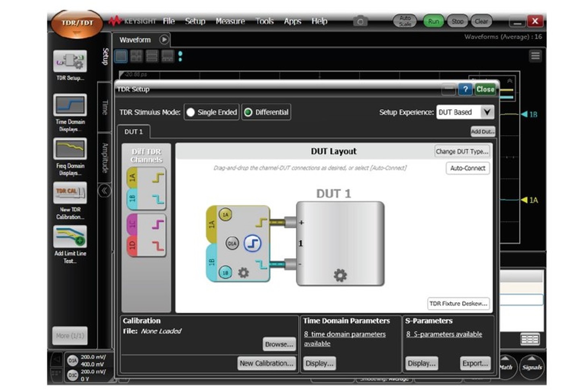Open the Measure menu
Screen dimensions: 580x392
230,21
